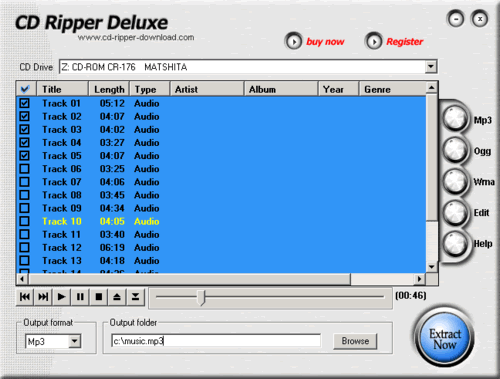Image resolution: width=500 pixels, height=379 pixels.
Task: Choose Ogg knob on right panel
Action: tap(455, 150)
